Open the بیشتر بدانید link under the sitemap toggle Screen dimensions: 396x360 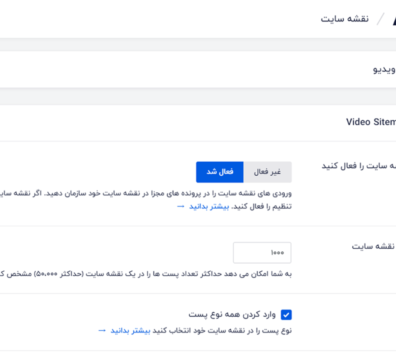click(x=209, y=207)
